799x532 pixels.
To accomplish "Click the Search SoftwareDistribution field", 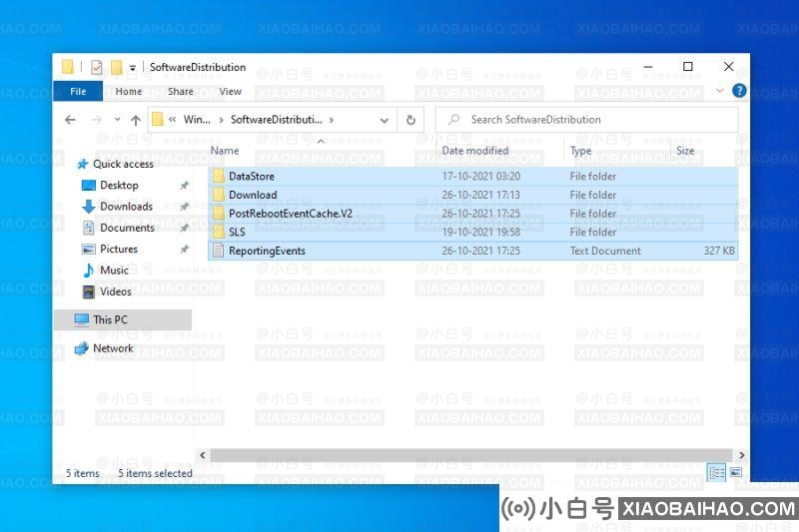I will [x=586, y=120].
